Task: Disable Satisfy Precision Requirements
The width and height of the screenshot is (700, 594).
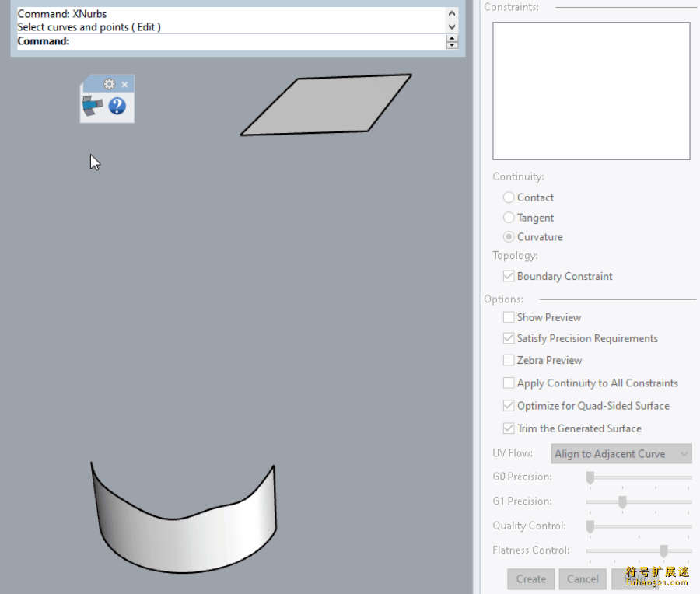Action: (x=509, y=338)
